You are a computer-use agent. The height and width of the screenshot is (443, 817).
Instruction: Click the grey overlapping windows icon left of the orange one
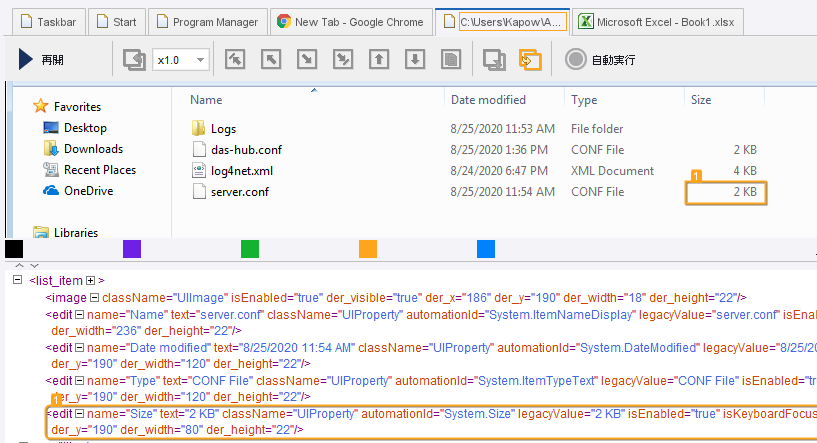(x=494, y=60)
